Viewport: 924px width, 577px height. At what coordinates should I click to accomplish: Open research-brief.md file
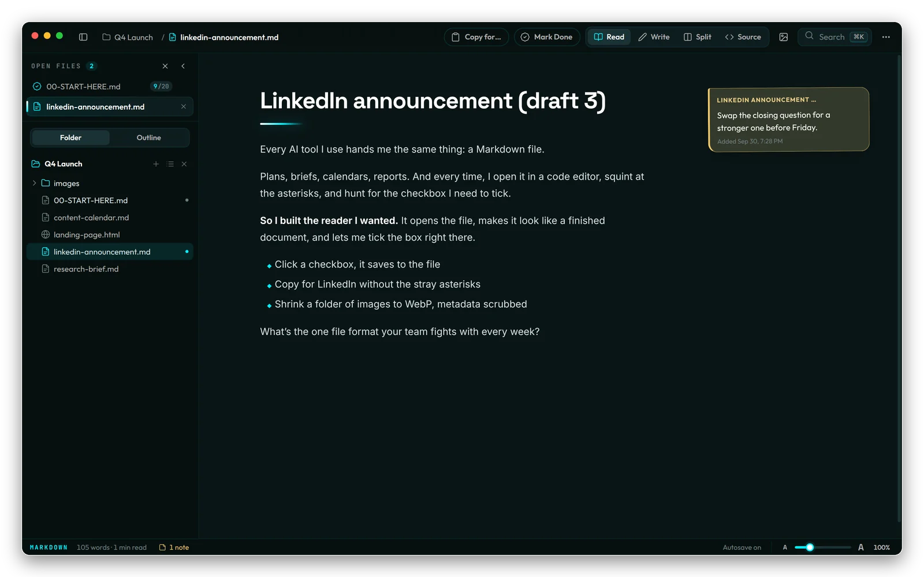(x=110, y=269)
